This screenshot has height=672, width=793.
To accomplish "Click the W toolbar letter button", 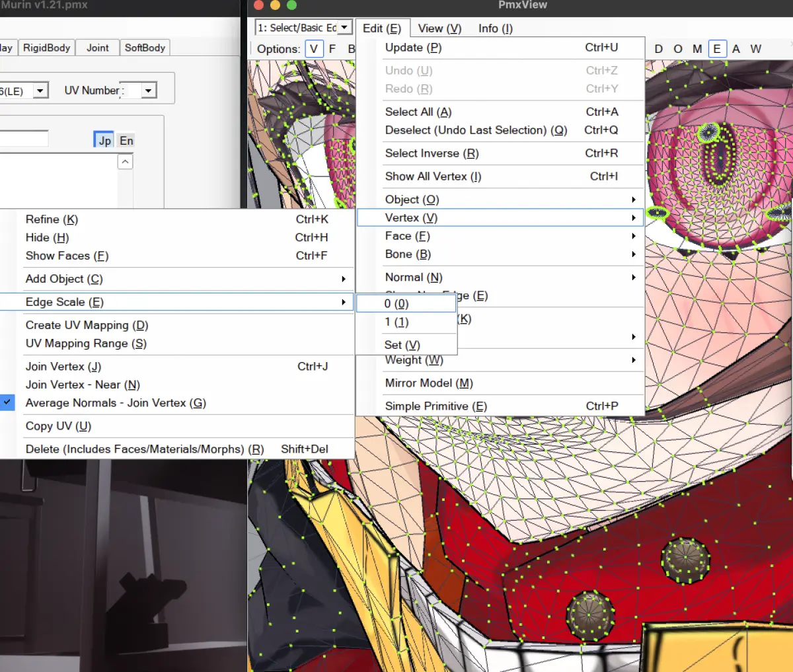I will pyautogui.click(x=756, y=49).
